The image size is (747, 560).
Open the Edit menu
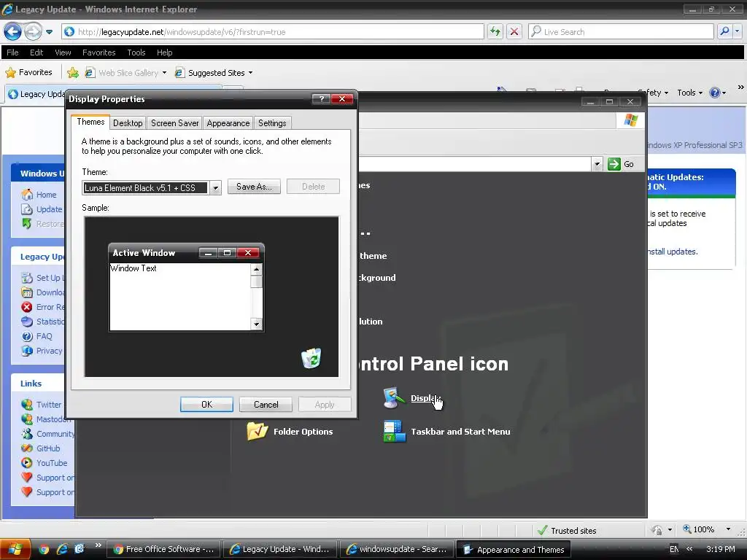[36, 52]
